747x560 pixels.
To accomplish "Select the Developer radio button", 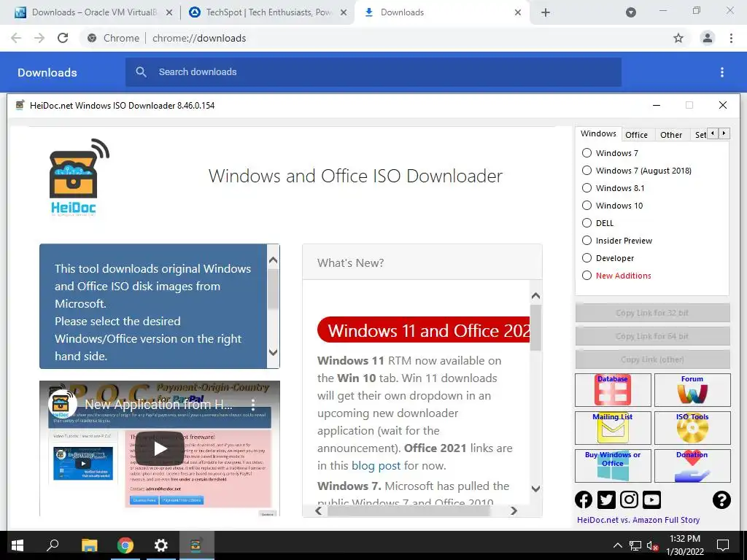I will (x=587, y=258).
